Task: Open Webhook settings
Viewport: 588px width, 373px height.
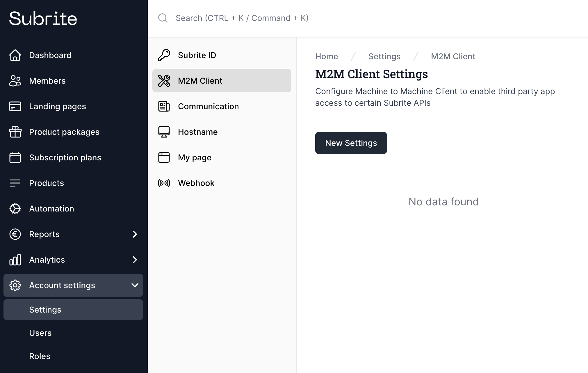Action: tap(222, 183)
